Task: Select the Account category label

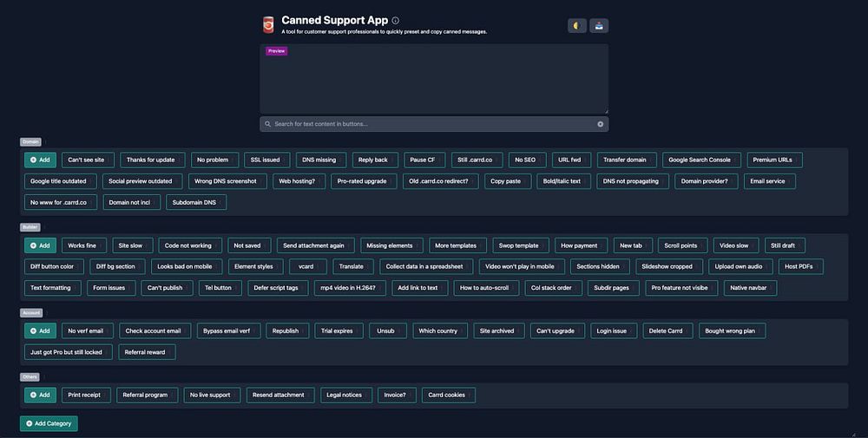Action: click(31, 313)
